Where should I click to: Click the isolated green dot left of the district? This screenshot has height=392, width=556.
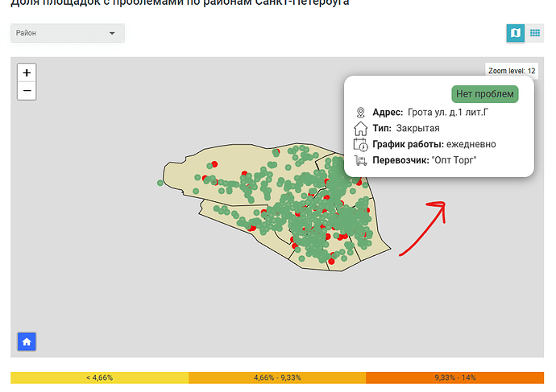[x=161, y=183]
